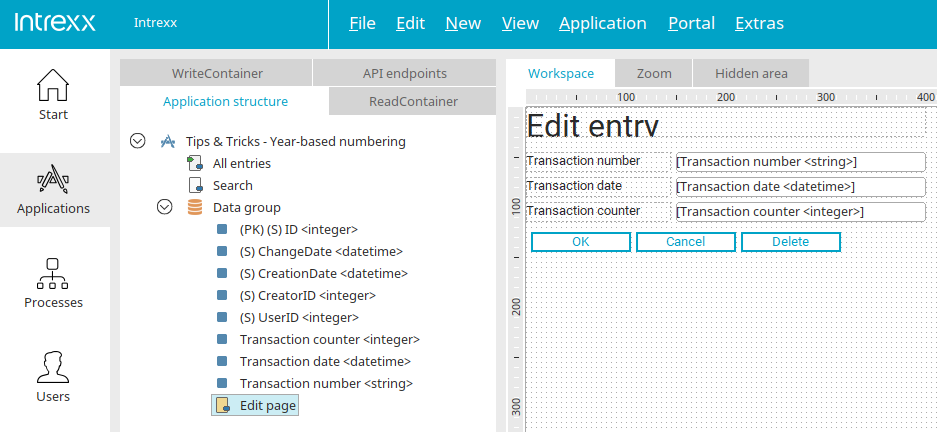Select the (PK) (S) ID <integer> field
This screenshot has height=432, width=937.
click(299, 229)
